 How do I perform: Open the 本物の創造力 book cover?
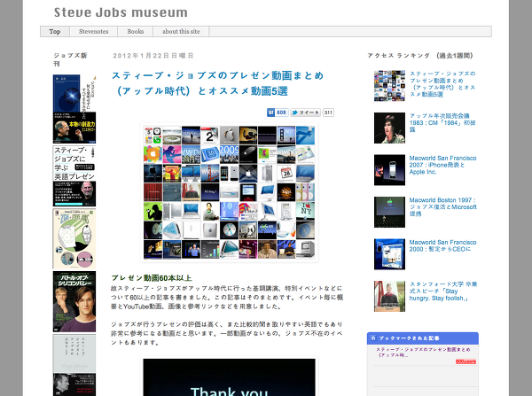point(74,128)
